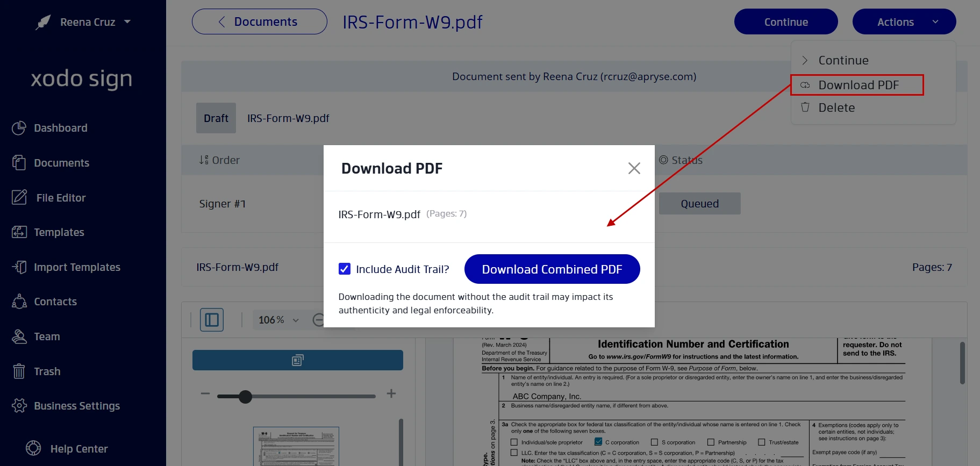This screenshot has height=466, width=980.
Task: Click the Pages: 7 label in file row
Action: 932,267
